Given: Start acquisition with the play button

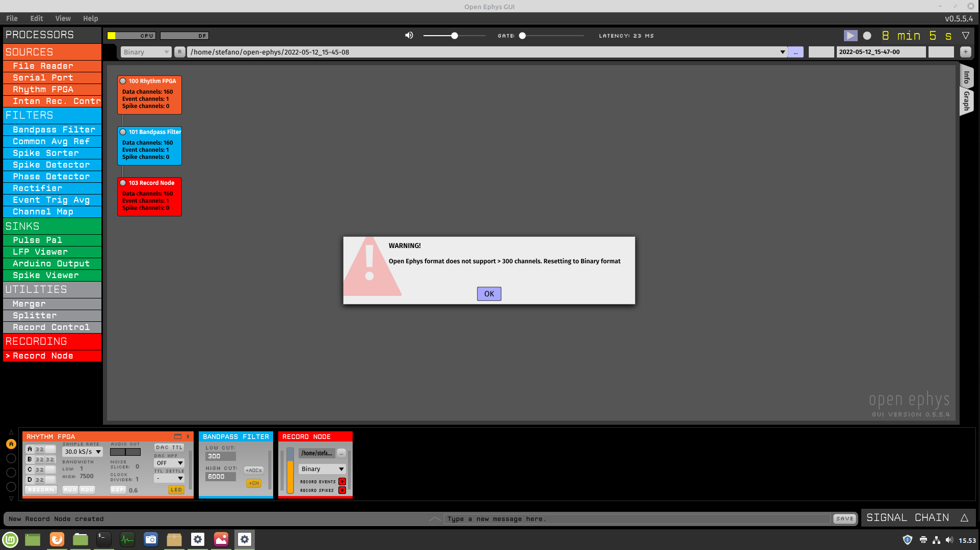Looking at the screenshot, I should pos(850,36).
